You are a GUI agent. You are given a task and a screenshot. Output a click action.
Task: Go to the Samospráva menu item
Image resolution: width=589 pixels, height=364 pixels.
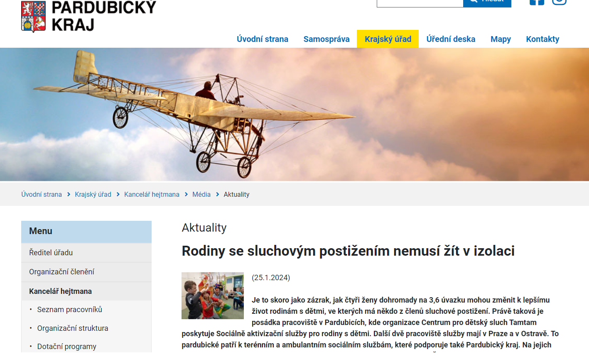tap(326, 39)
